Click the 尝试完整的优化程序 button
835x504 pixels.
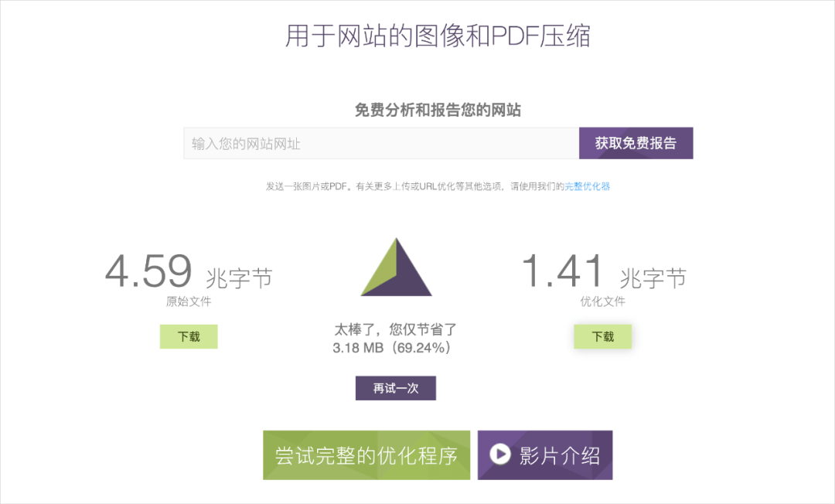pyautogui.click(x=366, y=455)
